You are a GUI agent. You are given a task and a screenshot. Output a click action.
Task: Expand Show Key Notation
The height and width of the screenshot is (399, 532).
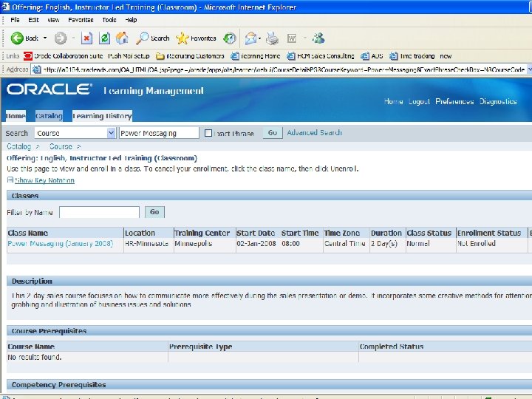coord(44,180)
